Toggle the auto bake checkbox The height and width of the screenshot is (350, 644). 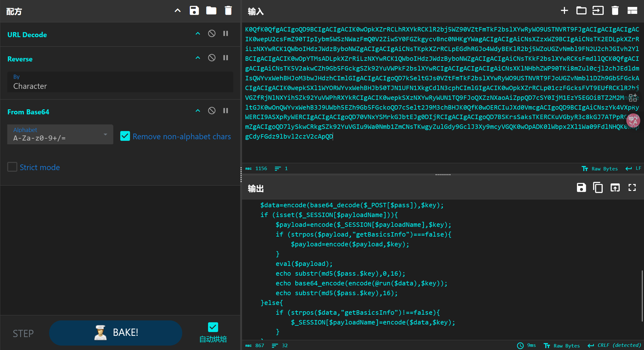tap(213, 327)
